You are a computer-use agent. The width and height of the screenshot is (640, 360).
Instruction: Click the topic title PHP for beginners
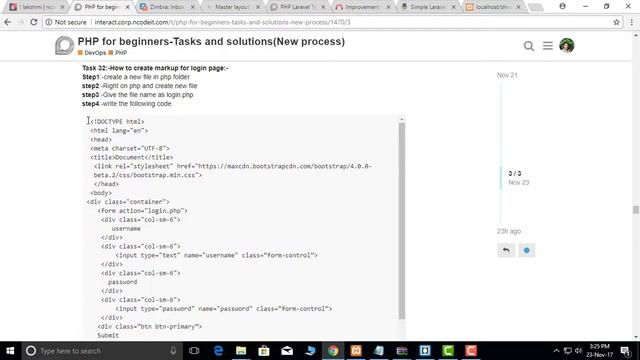point(211,41)
